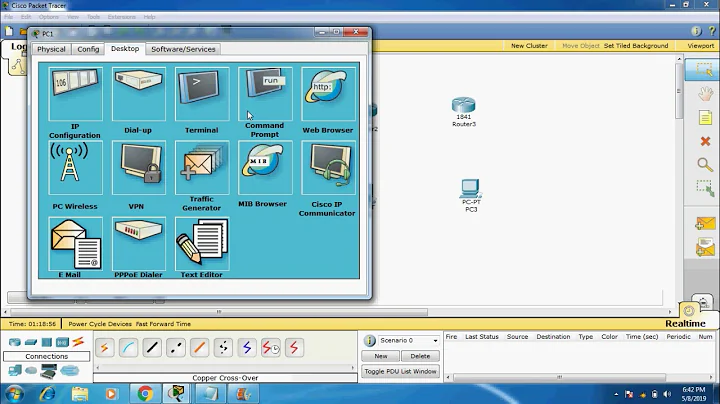Viewport: 720px width, 404px height.
Task: Click the Viewport button
Action: (x=700, y=46)
